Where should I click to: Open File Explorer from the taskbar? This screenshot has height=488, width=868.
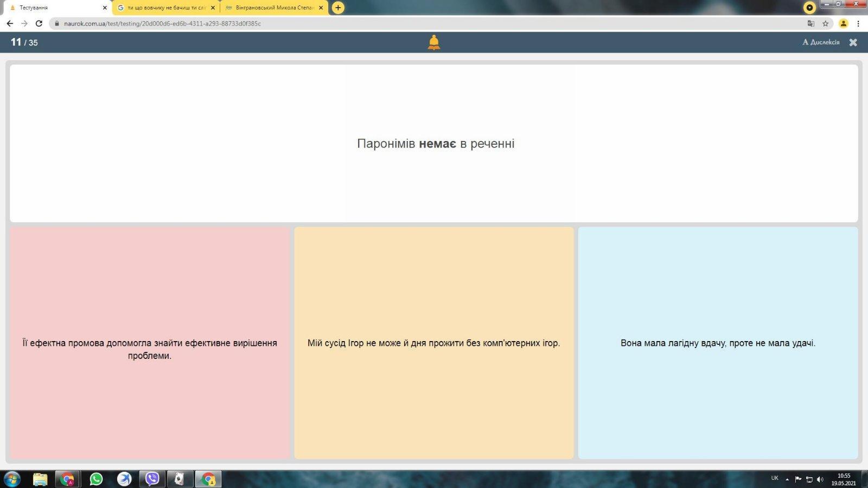tap(40, 479)
